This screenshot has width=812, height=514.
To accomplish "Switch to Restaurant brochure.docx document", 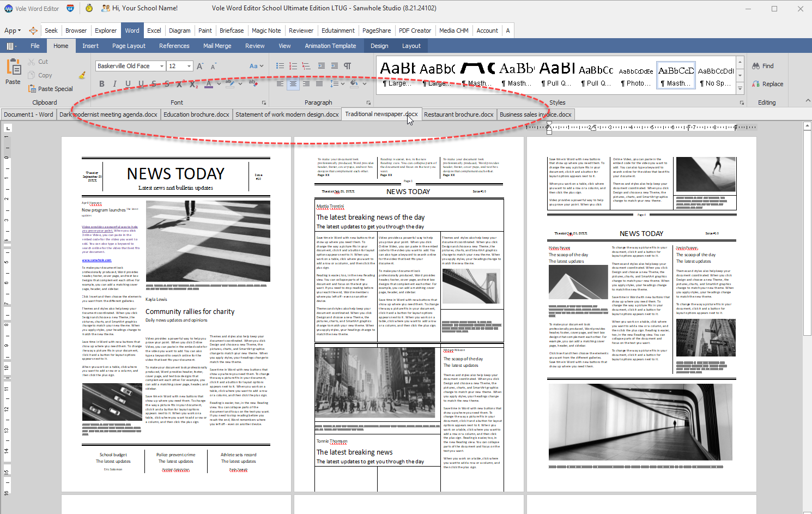I will (x=459, y=114).
